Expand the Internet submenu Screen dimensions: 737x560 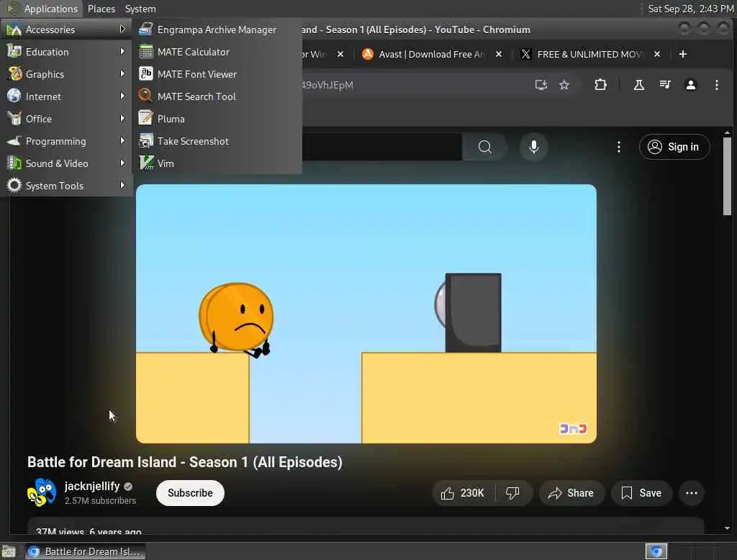point(65,96)
